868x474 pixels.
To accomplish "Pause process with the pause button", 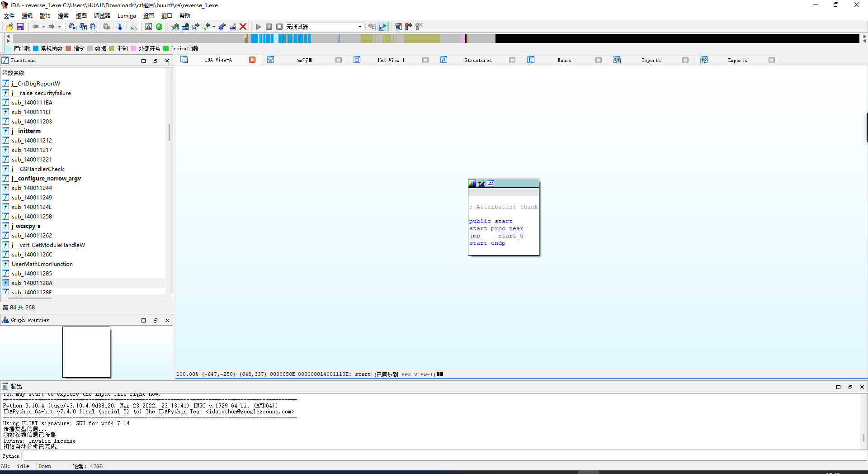I will click(269, 27).
